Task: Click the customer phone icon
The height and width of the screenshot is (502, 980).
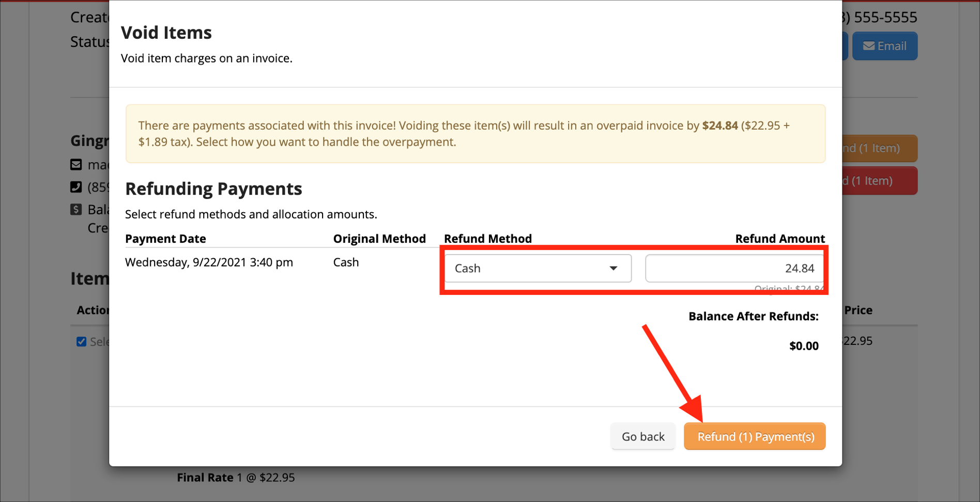Action: (76, 187)
